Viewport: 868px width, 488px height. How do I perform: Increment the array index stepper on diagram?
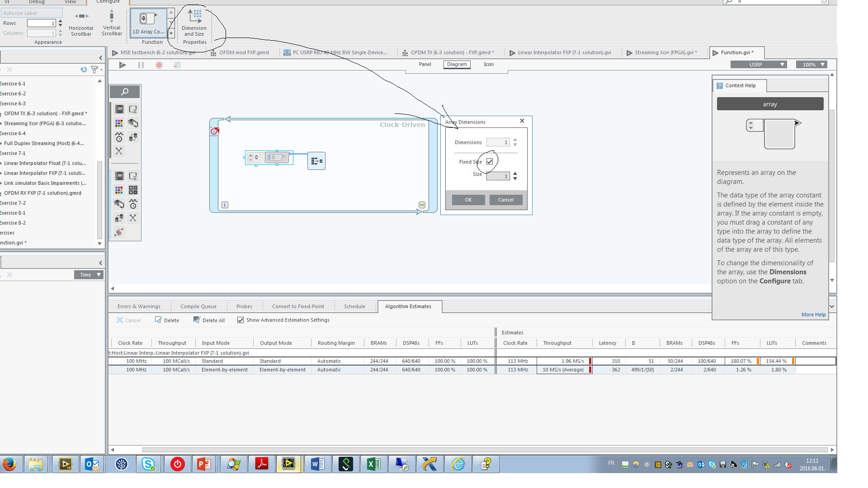pos(250,155)
